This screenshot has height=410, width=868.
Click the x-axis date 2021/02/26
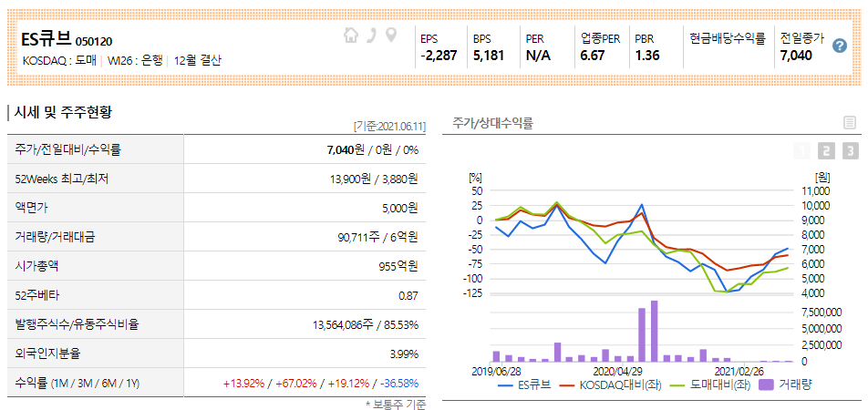click(739, 370)
